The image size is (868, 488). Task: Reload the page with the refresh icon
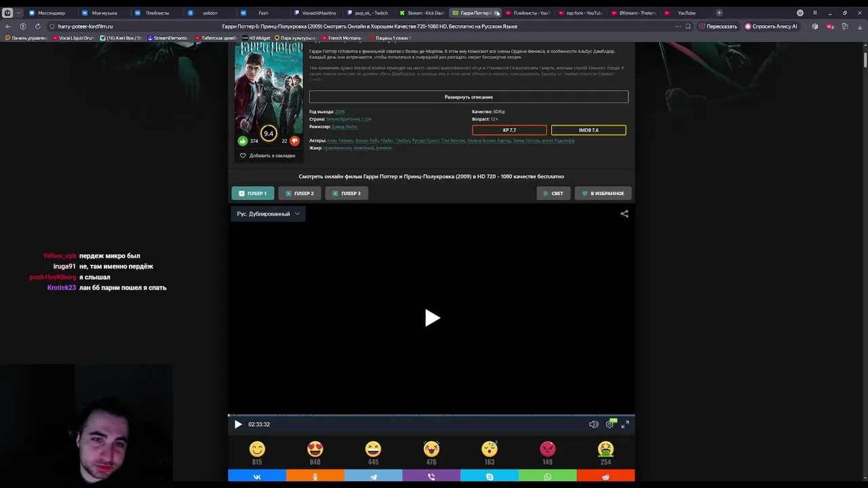pyautogui.click(x=37, y=26)
